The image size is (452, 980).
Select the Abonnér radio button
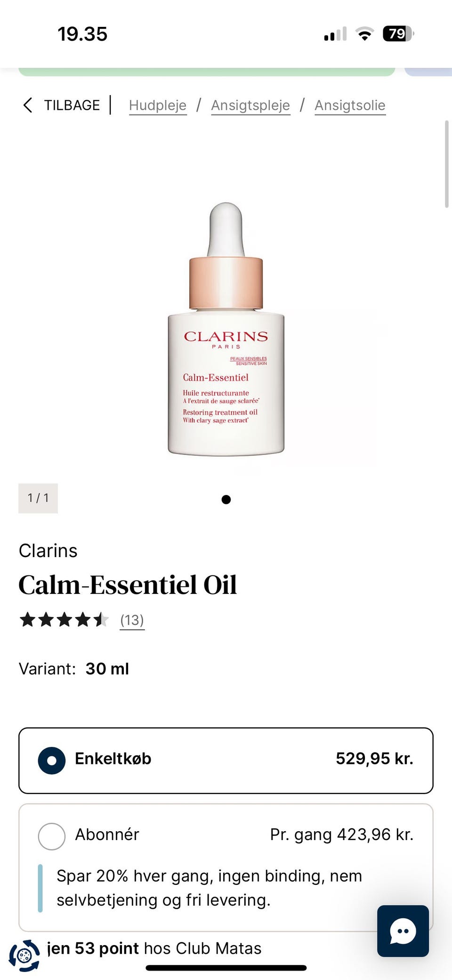click(x=51, y=836)
